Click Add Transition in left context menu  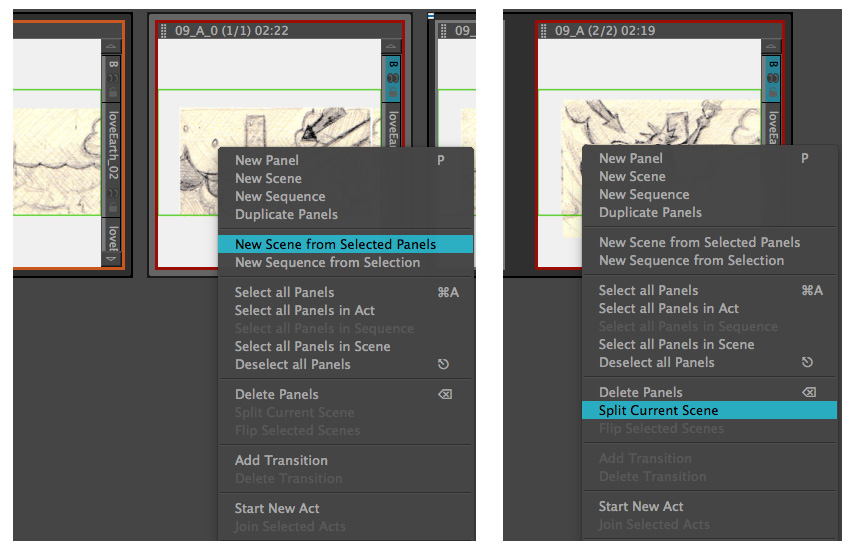click(x=281, y=460)
